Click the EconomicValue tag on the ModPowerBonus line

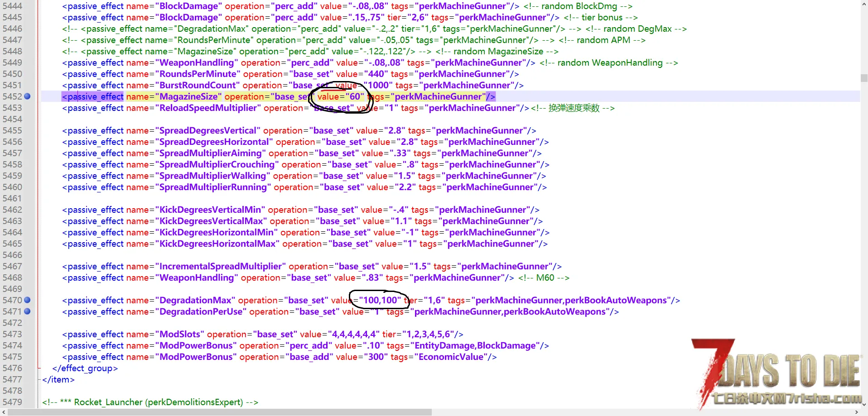450,357
